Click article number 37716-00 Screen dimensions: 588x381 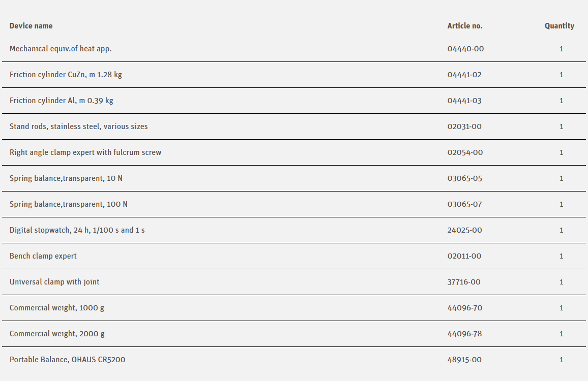[464, 282]
